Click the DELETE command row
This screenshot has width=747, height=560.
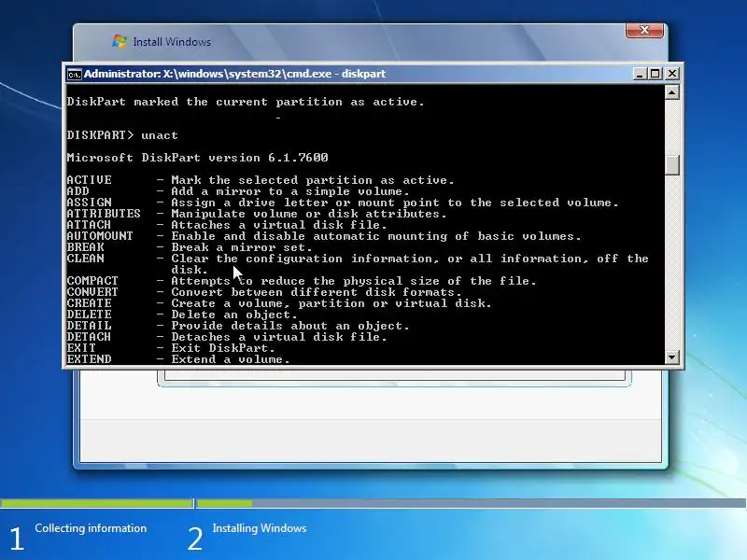tap(182, 315)
